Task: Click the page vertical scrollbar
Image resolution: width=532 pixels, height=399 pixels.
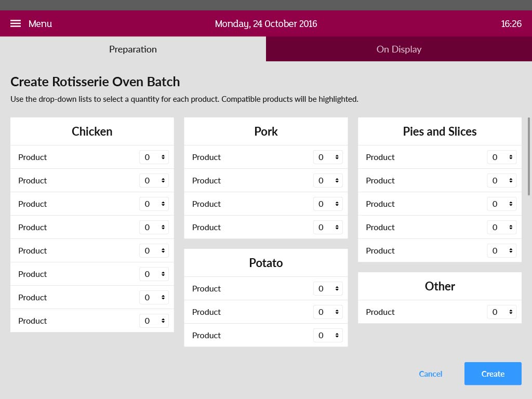Action: [x=529, y=156]
